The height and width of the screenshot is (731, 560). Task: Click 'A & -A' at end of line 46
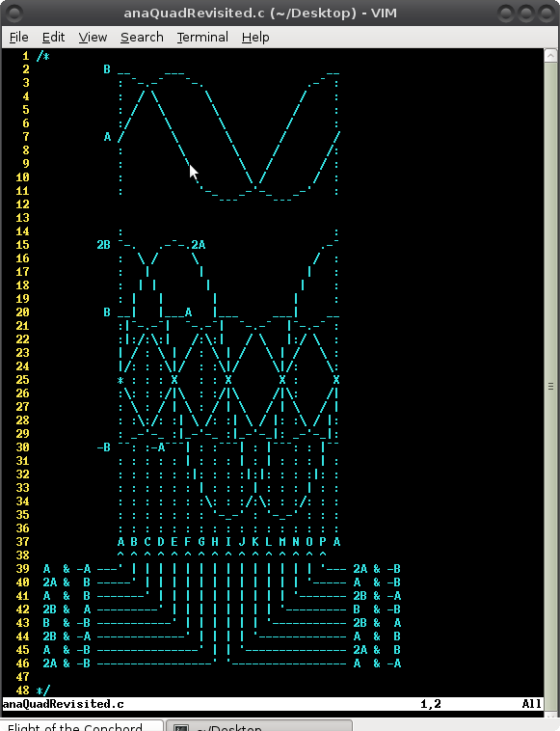coord(377,663)
